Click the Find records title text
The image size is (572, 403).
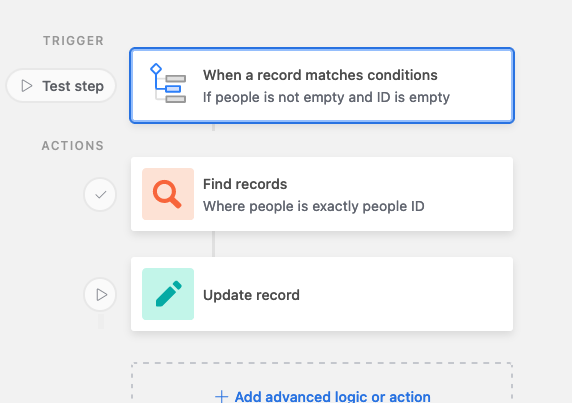(245, 184)
